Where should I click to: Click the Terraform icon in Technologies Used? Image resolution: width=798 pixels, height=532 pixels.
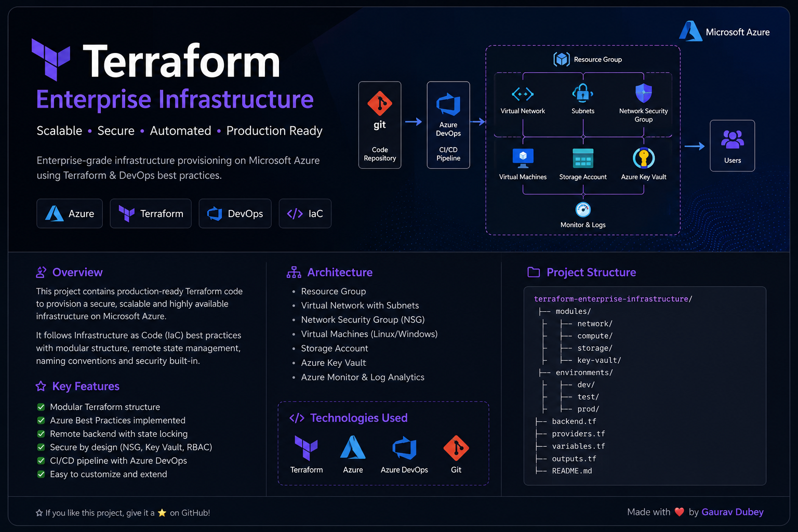(x=306, y=448)
